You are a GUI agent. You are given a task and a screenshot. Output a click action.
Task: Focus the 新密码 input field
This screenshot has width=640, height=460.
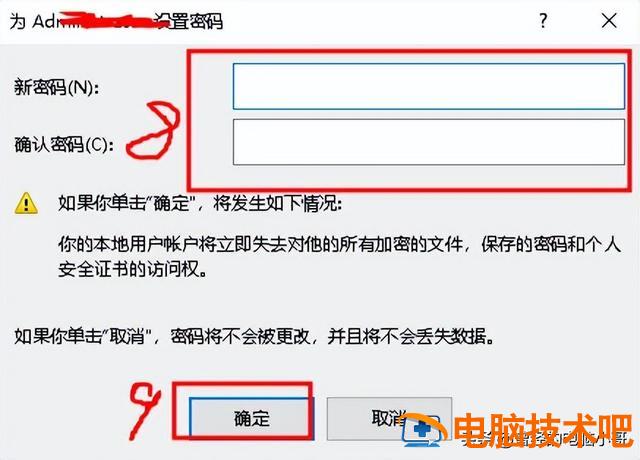(x=429, y=86)
